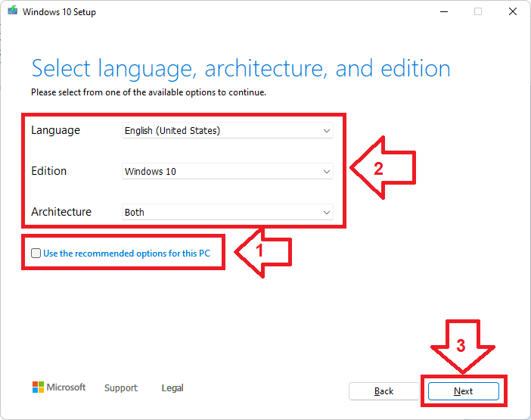Open the Architecture combo box showing Both
531x420 pixels.
(228, 212)
